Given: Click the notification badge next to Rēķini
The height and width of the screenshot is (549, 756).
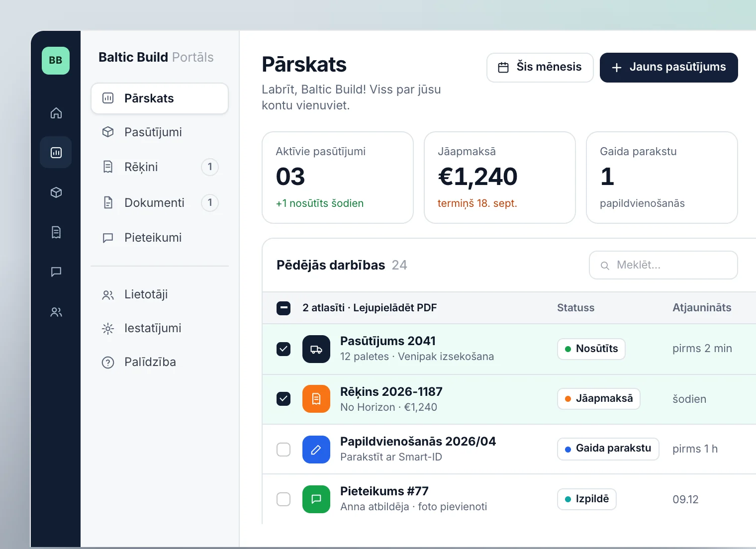Looking at the screenshot, I should (x=210, y=167).
